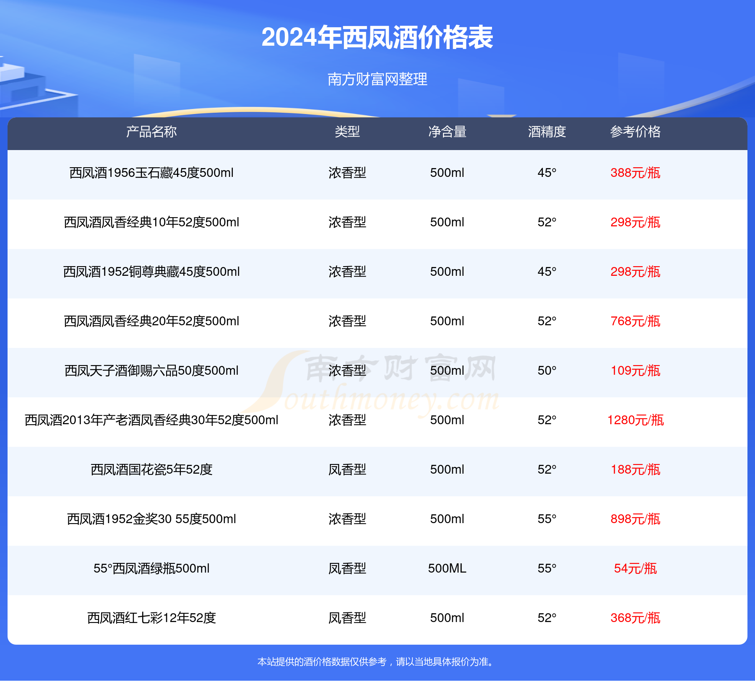This screenshot has width=755, height=700.
Task: Click the 388元/瓶 price
Action: point(635,173)
